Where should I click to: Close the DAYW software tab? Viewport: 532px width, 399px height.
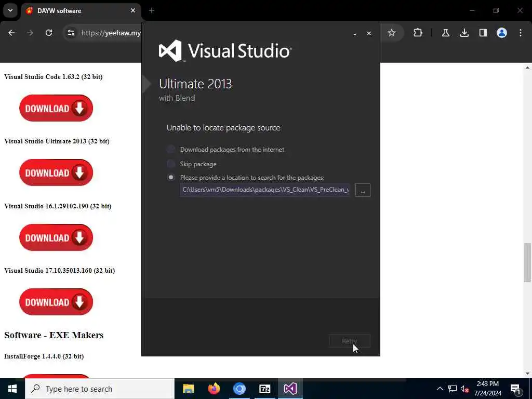(x=133, y=10)
